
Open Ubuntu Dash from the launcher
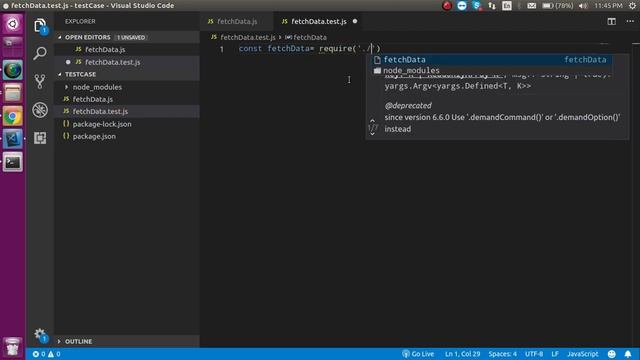13,24
